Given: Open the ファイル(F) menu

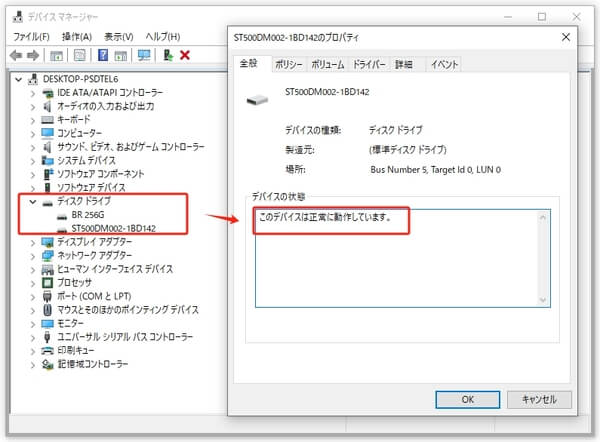Looking at the screenshot, I should click(x=31, y=36).
